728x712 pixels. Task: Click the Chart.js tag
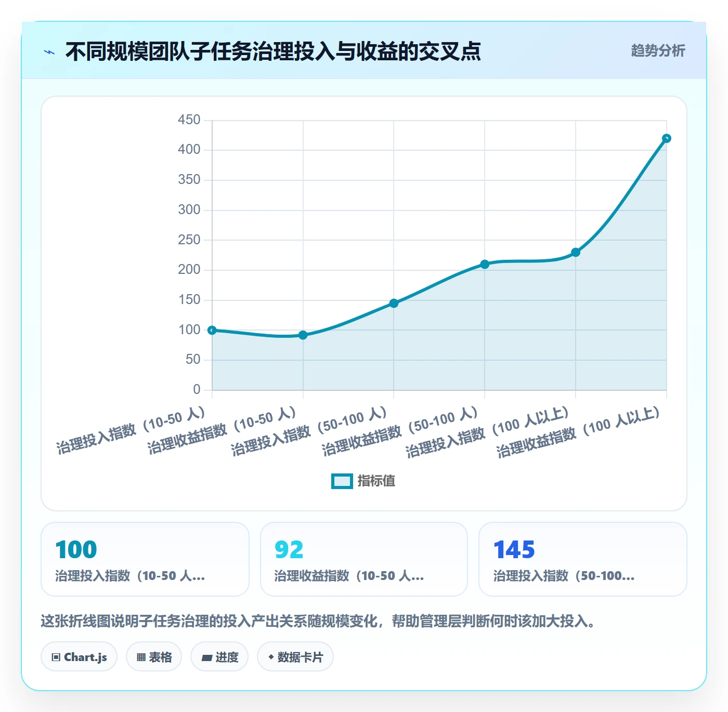[x=79, y=657]
